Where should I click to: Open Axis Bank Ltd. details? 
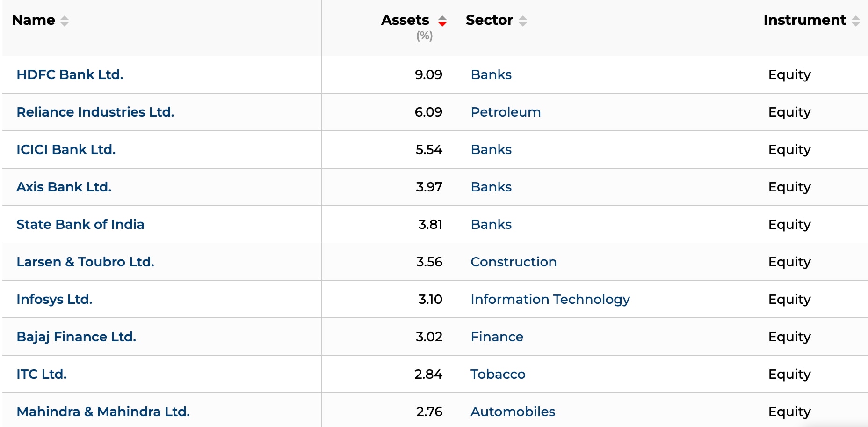pyautogui.click(x=64, y=187)
